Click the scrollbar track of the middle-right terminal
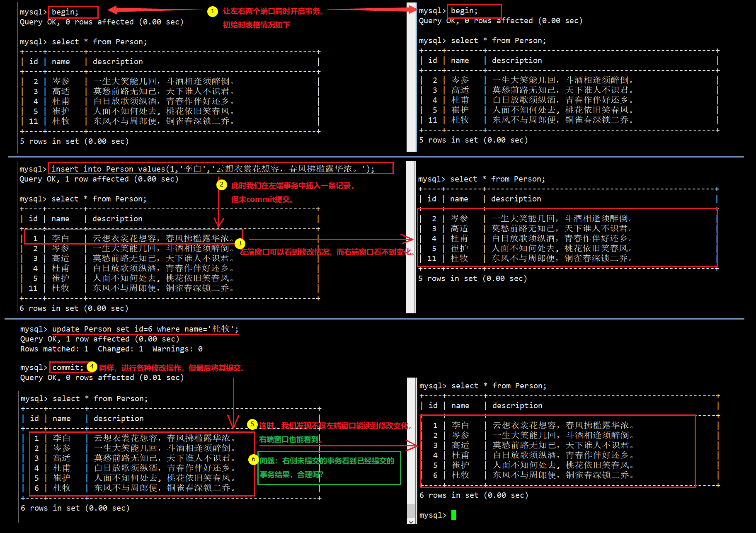 (x=411, y=237)
